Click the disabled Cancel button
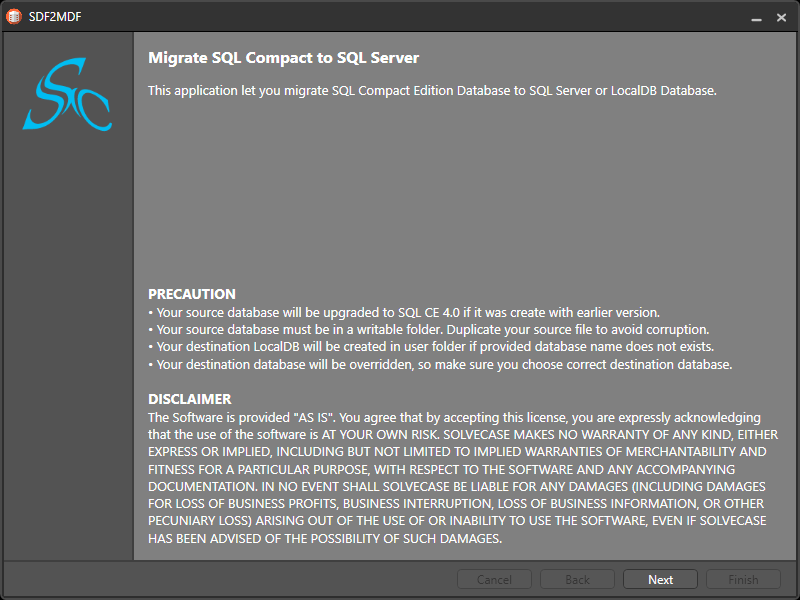The height and width of the screenshot is (600, 800). click(494, 580)
